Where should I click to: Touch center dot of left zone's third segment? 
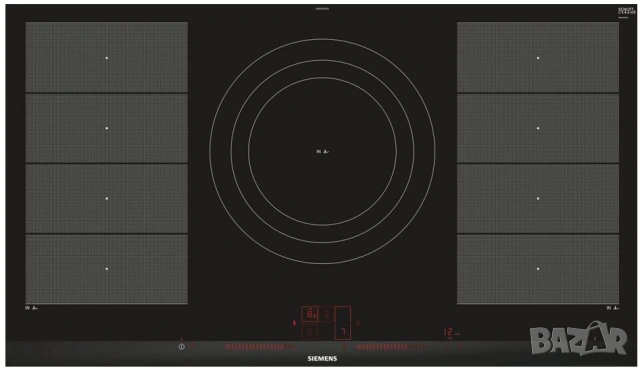pyautogui.click(x=107, y=198)
